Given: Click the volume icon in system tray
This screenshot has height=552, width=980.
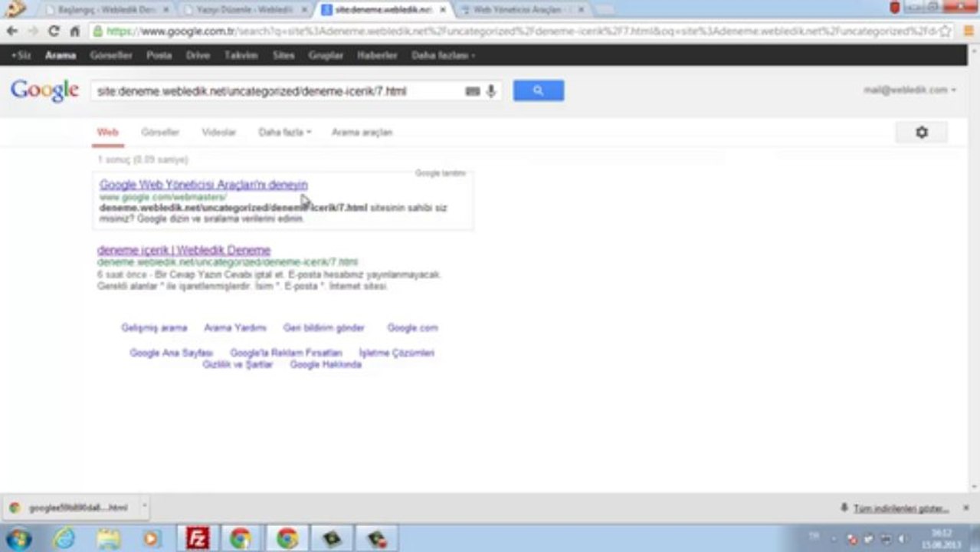Looking at the screenshot, I should click(x=902, y=539).
